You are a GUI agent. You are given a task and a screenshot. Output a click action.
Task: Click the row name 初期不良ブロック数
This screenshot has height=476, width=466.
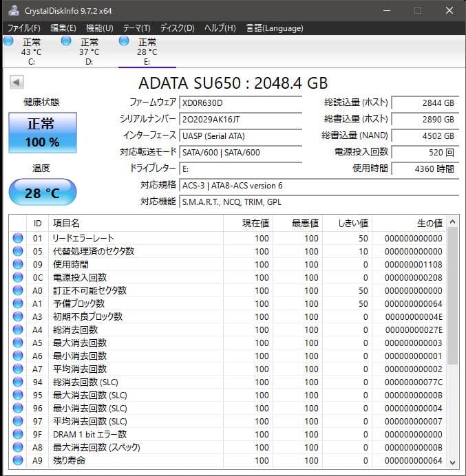point(87,316)
